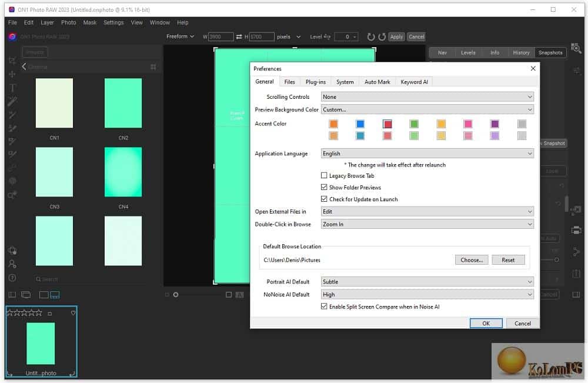Click the soft proofing A icon below canvas
588x383 pixels.
[240, 295]
